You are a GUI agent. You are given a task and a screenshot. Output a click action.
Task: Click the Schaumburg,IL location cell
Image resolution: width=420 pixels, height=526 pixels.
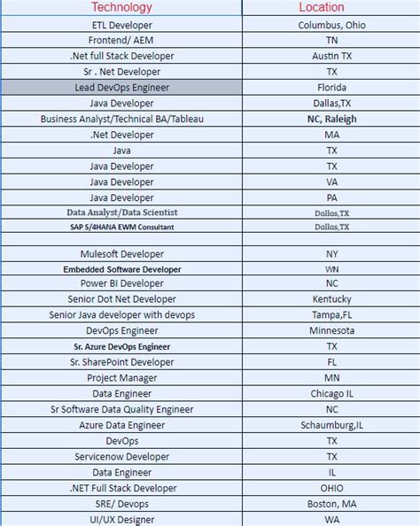click(x=331, y=425)
